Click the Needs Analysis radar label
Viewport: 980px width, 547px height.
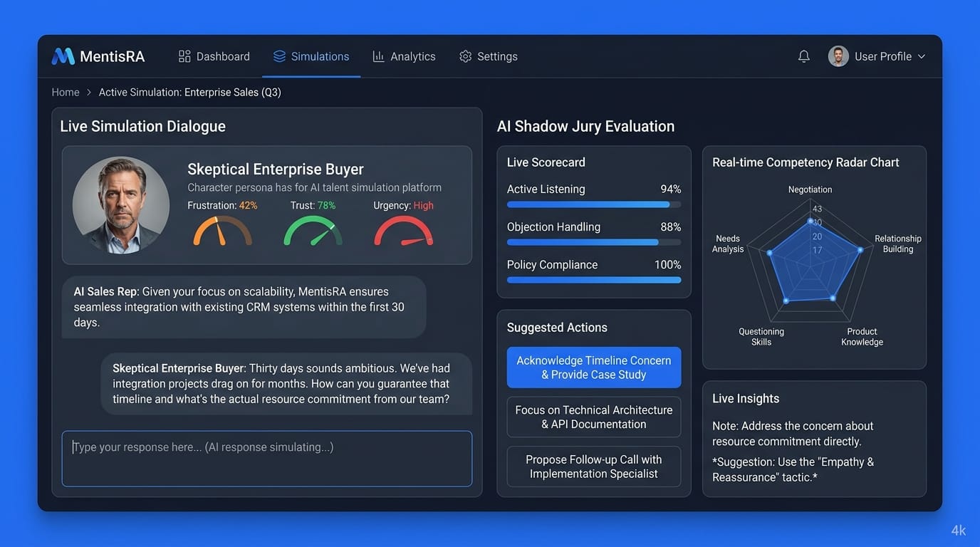[728, 244]
